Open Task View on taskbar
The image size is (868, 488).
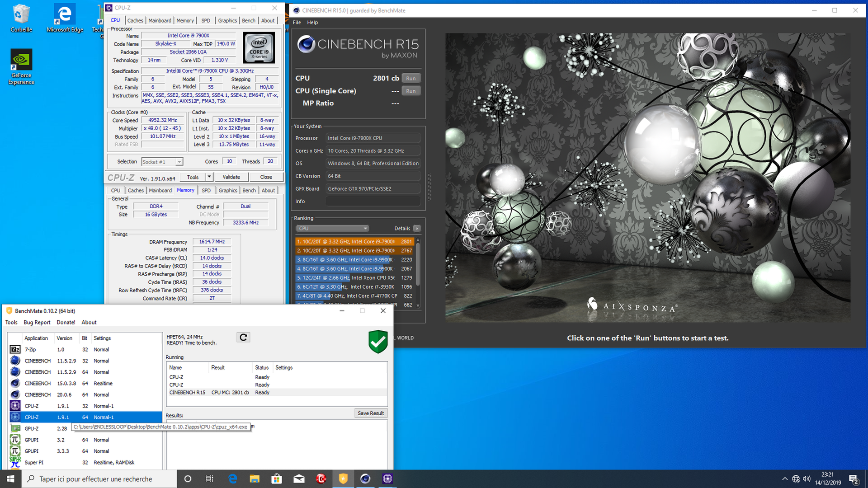(x=209, y=479)
